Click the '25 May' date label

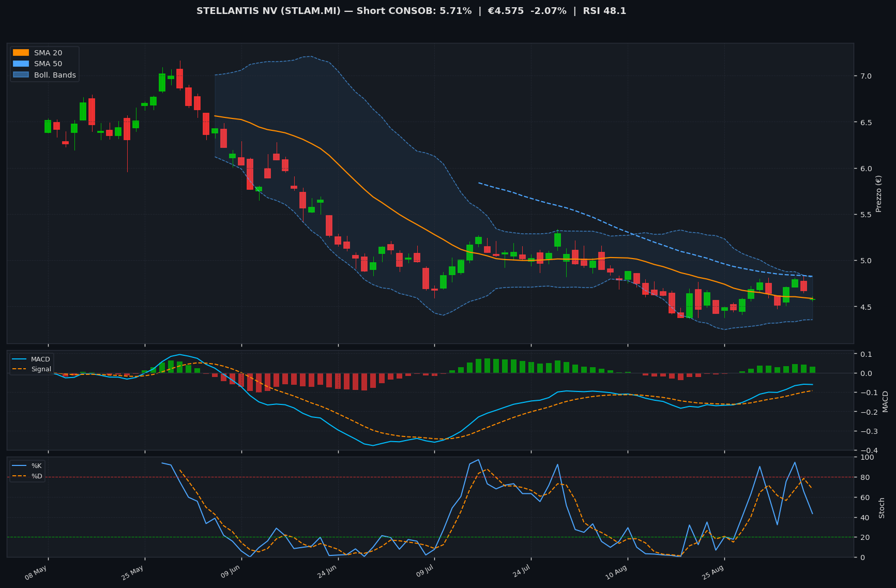click(133, 572)
